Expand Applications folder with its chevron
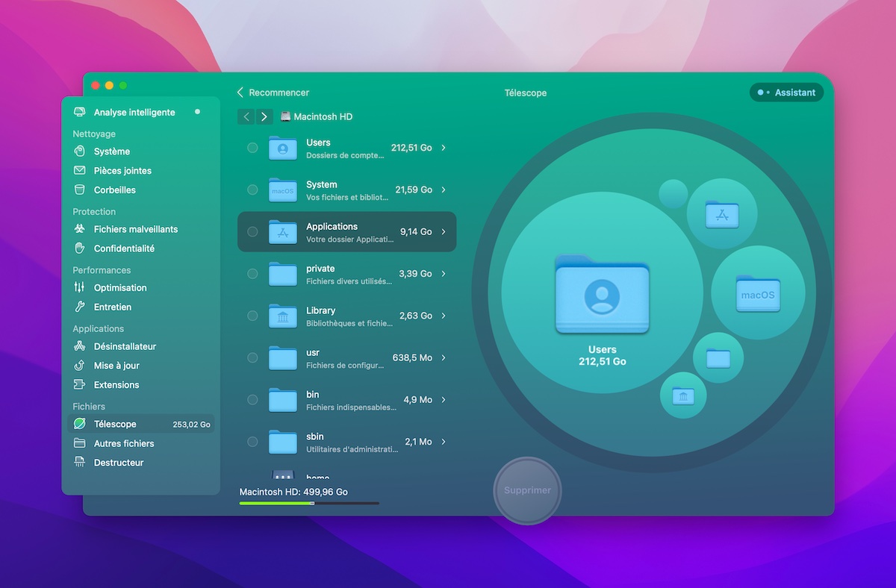 click(444, 232)
